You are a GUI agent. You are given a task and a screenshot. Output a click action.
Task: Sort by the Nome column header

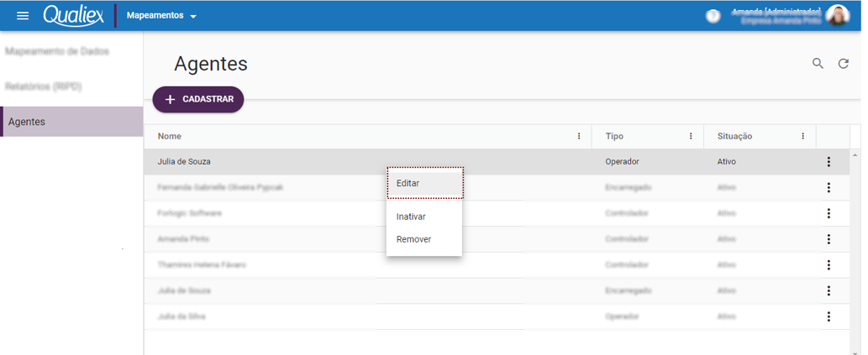pos(170,136)
